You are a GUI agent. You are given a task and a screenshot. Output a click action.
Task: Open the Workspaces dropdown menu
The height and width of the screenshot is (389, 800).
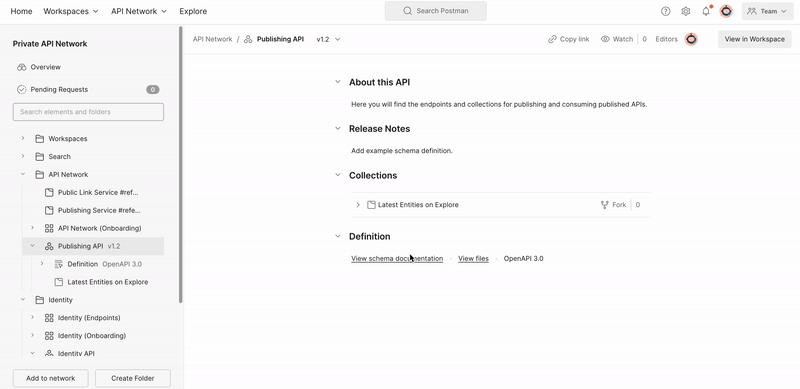coord(71,11)
